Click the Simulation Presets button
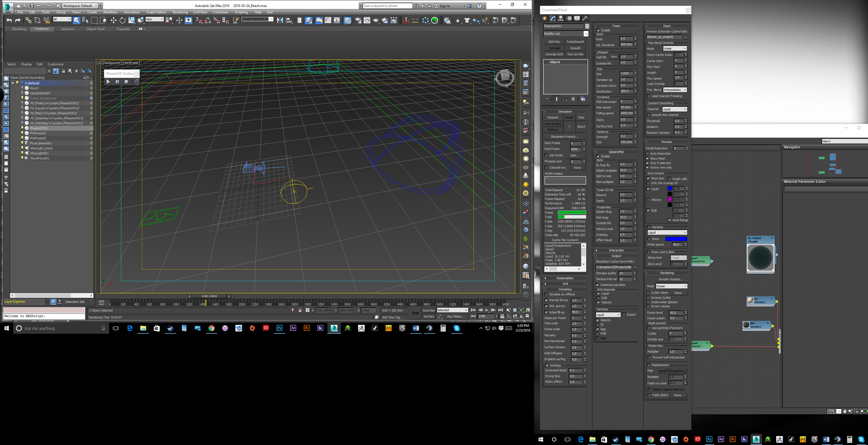Viewport: 868px width, 445px height. pos(565,136)
